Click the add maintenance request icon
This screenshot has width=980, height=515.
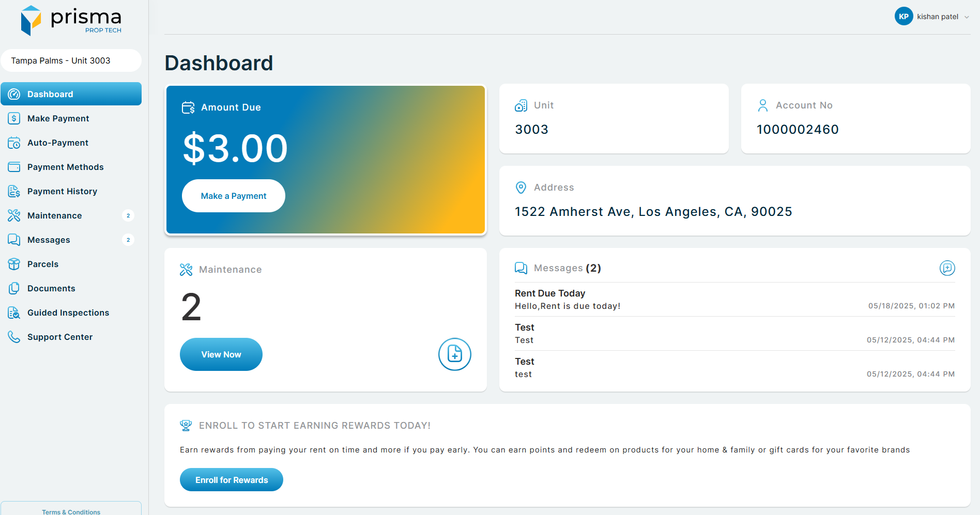(454, 354)
